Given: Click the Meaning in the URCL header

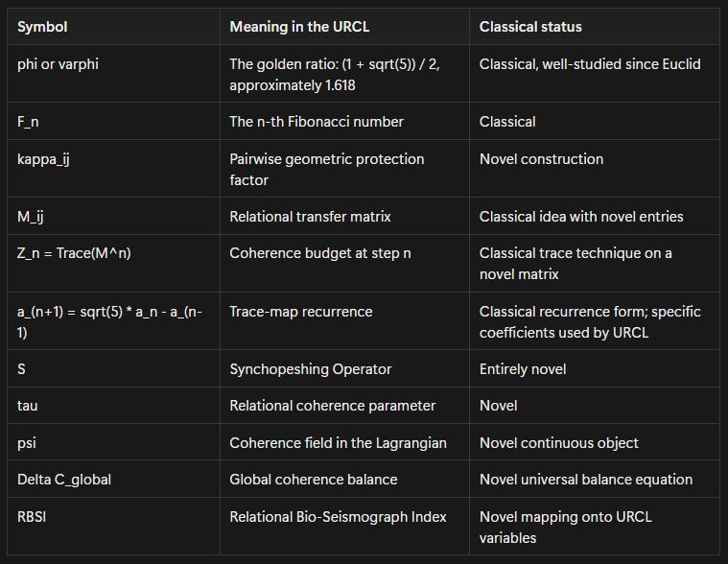Looking at the screenshot, I should point(299,27).
